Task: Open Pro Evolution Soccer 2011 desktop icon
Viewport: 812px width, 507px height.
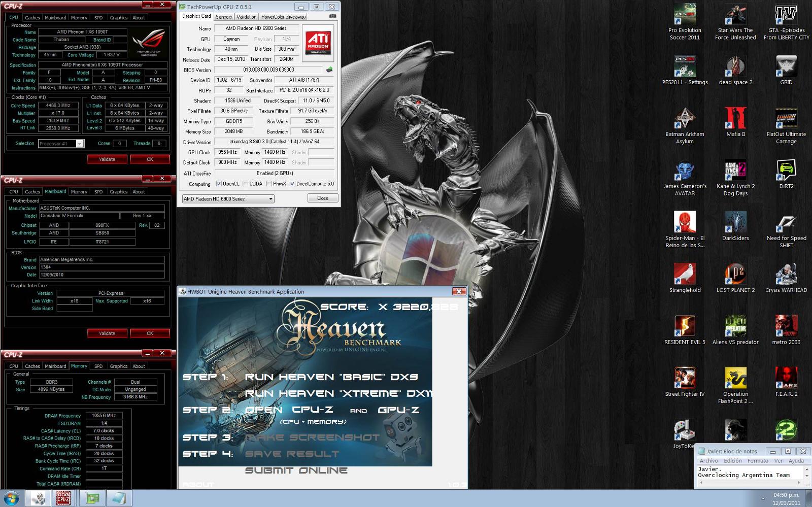Action: pos(685,22)
